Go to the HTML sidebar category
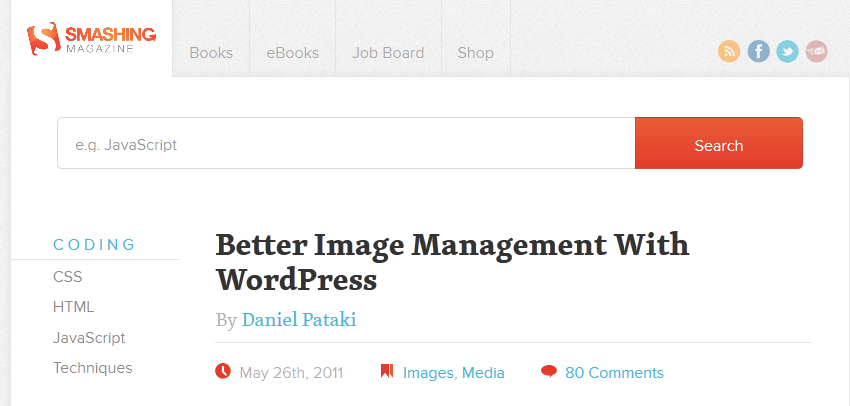Image resolution: width=850 pixels, height=406 pixels. (x=74, y=307)
